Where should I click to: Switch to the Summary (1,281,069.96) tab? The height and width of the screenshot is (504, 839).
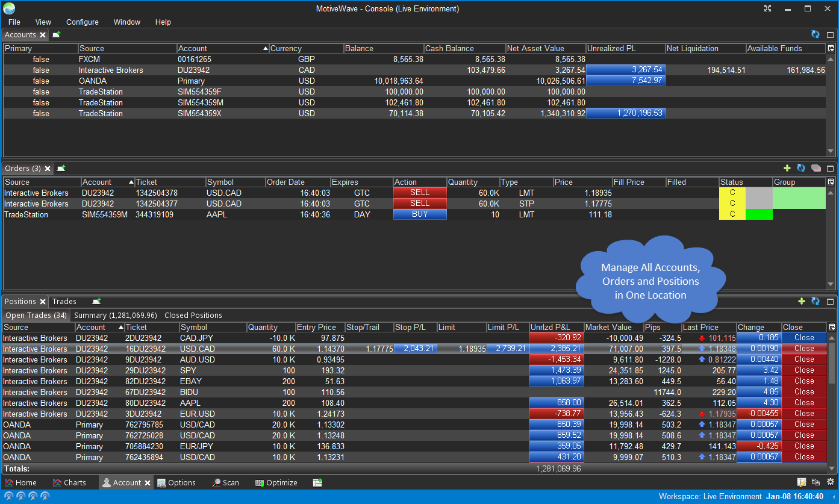click(116, 316)
